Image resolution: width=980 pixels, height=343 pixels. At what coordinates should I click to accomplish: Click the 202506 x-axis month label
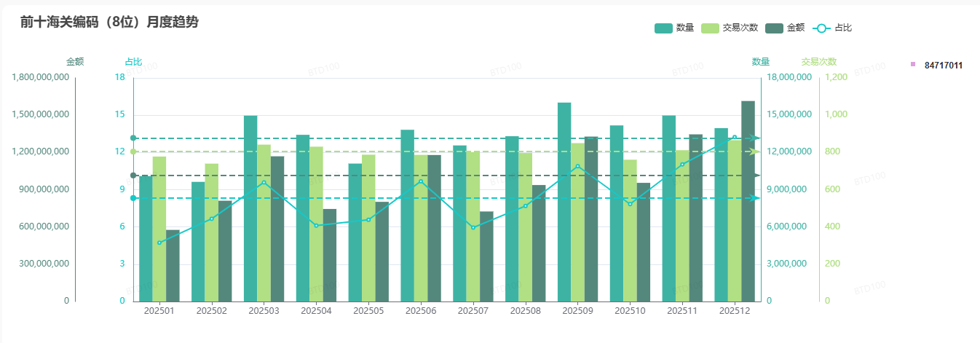421,311
